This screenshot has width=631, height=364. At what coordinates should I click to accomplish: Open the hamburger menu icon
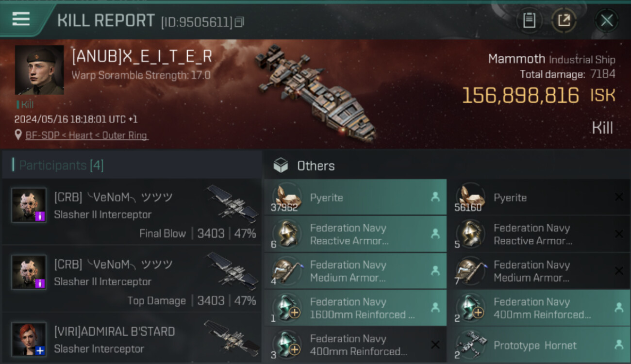pyautogui.click(x=21, y=19)
